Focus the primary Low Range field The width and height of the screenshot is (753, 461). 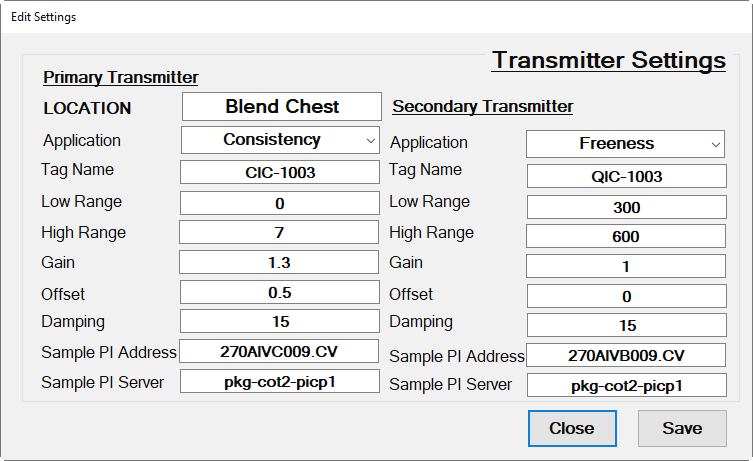pyautogui.click(x=280, y=203)
